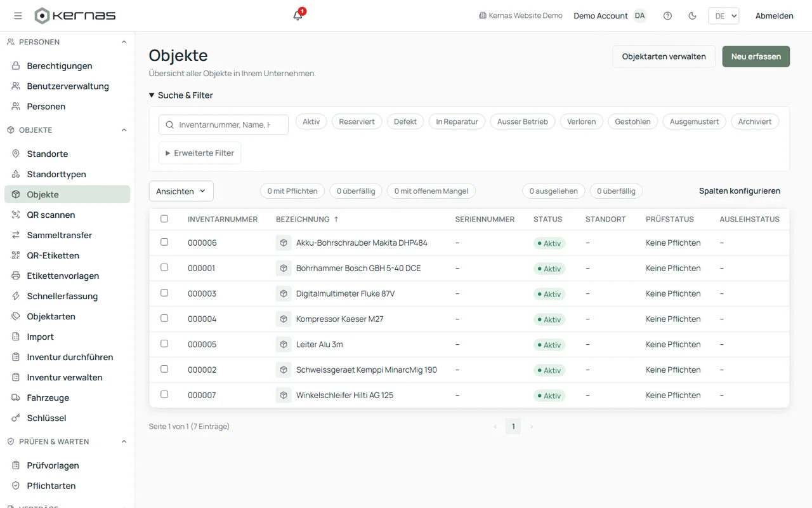
Task: Click the Inventur verwalten icon
Action: tap(16, 378)
